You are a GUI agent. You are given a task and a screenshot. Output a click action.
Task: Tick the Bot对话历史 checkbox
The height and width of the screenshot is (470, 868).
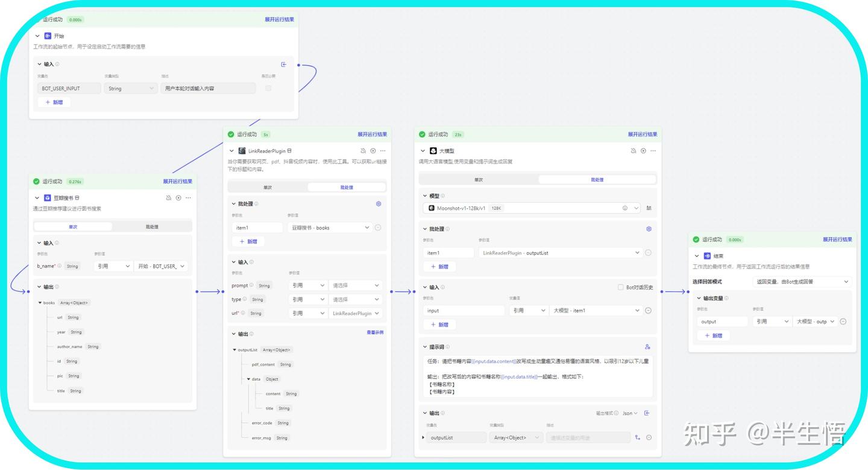(620, 287)
